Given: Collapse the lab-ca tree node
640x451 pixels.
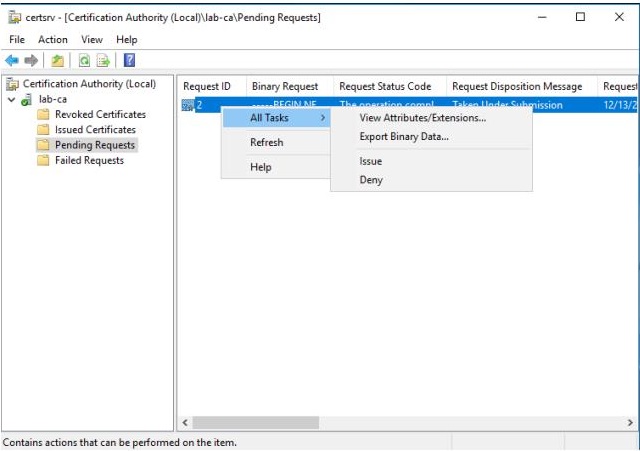Looking at the screenshot, I should pos(11,100).
